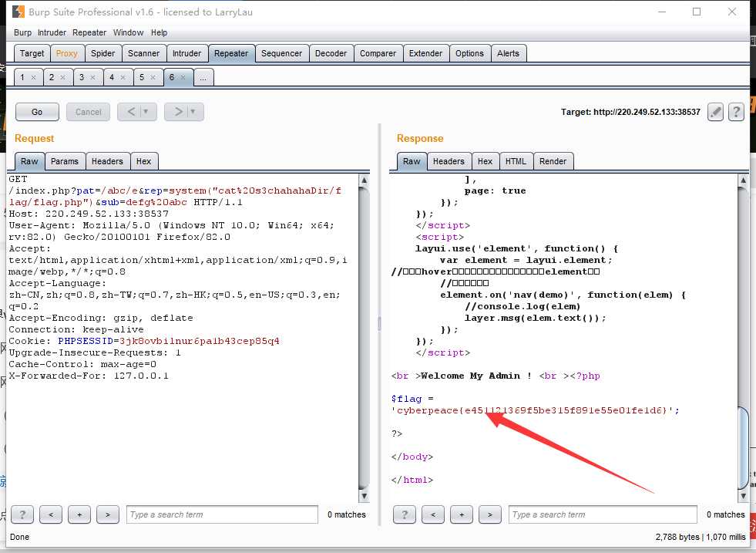Open the Repeater menu
756x553 pixels.
point(89,32)
